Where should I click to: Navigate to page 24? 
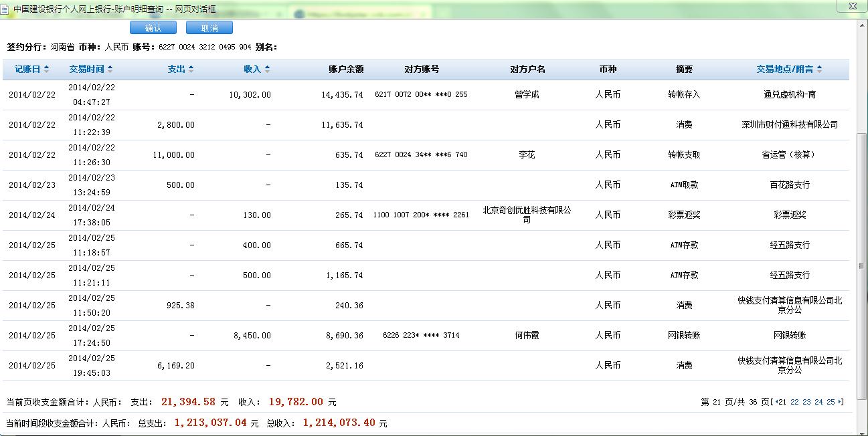point(818,402)
